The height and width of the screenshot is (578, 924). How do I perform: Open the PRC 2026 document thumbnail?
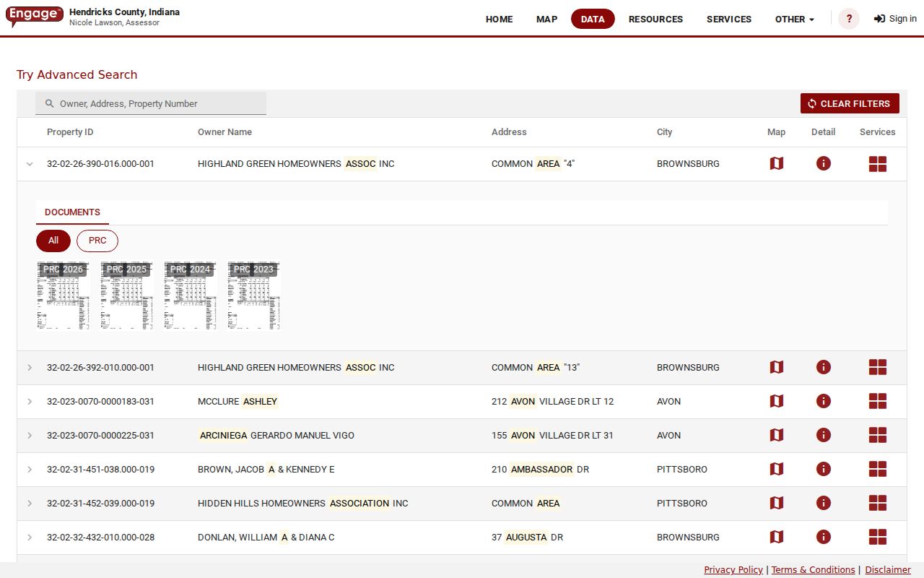pos(64,296)
